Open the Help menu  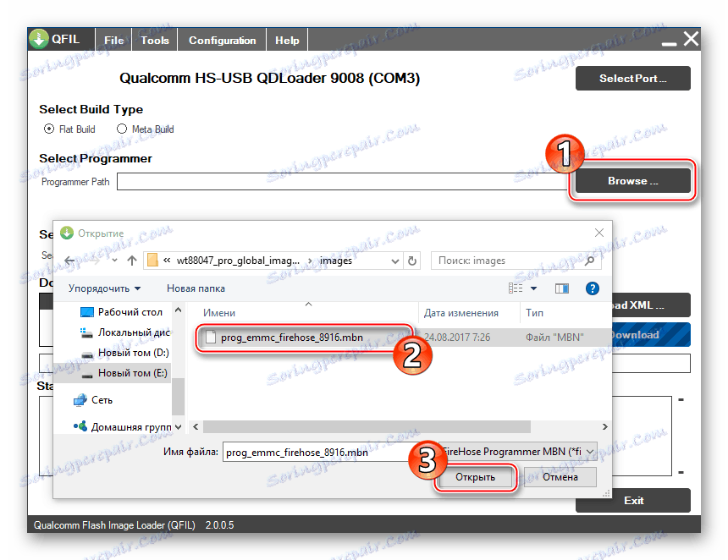coord(287,41)
